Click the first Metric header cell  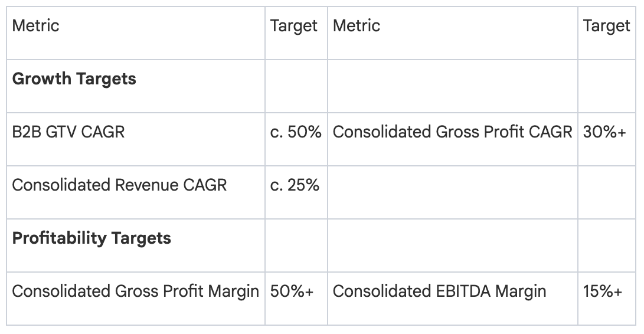(35, 26)
